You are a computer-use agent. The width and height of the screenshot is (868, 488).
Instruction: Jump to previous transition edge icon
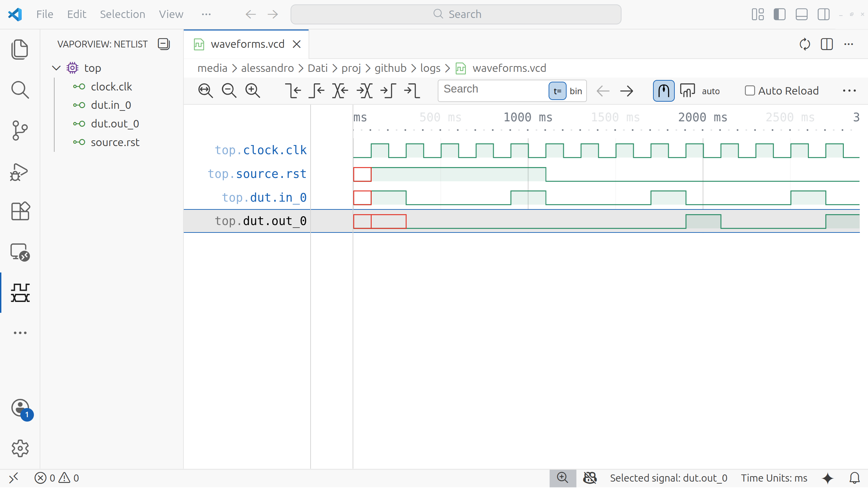coord(340,91)
